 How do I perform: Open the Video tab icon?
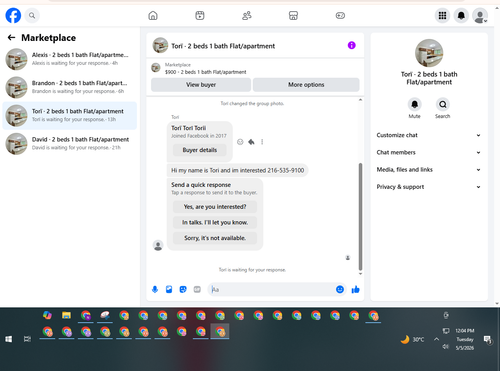pyautogui.click(x=200, y=15)
